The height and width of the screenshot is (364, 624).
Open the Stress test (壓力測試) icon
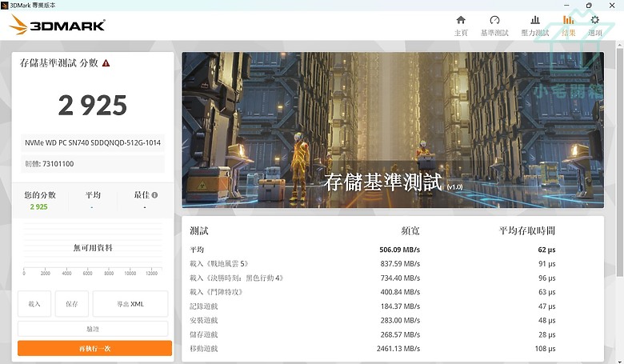click(x=535, y=20)
